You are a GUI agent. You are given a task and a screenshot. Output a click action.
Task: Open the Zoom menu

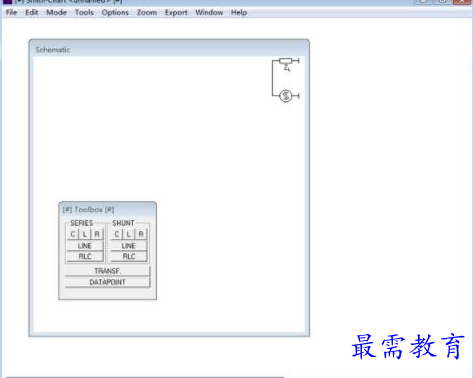pos(147,12)
